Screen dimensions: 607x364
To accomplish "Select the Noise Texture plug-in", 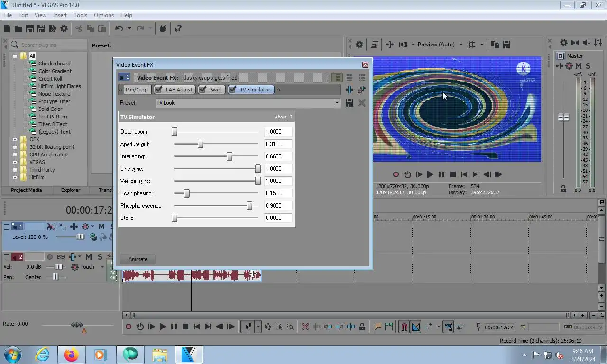I will coord(55,94).
